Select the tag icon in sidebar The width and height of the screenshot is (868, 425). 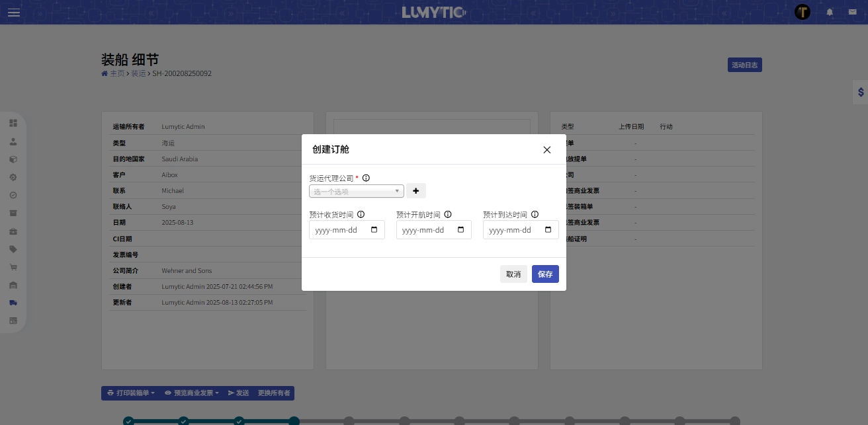[13, 249]
